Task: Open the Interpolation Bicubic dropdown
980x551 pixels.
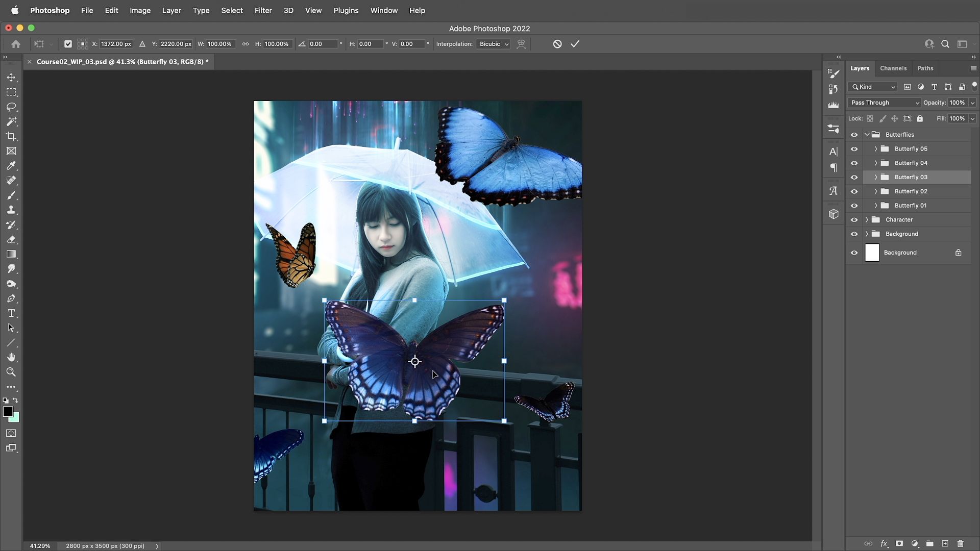Action: [494, 44]
